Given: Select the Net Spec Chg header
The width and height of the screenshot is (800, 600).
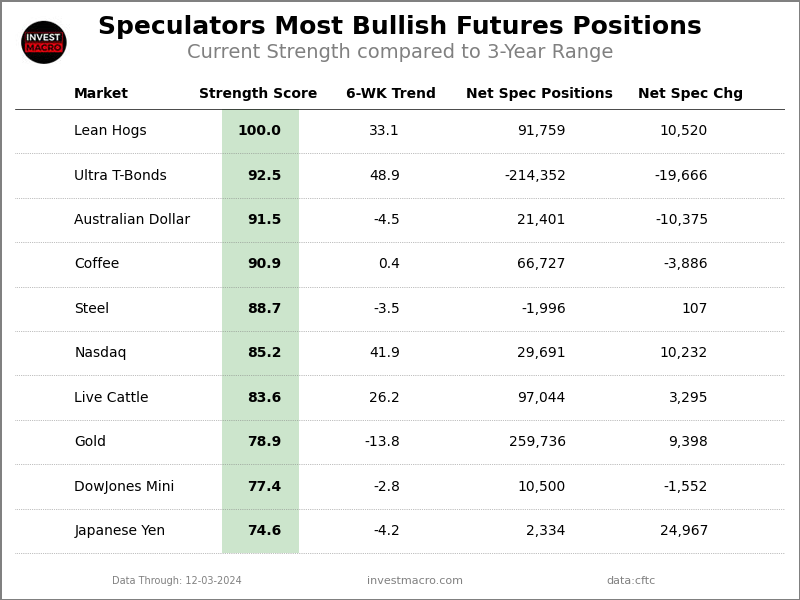Looking at the screenshot, I should (690, 94).
